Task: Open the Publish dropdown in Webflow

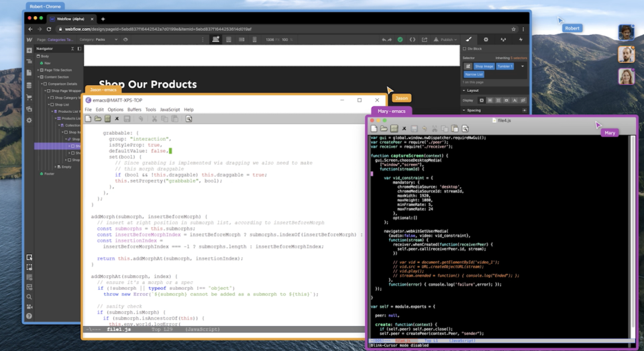Action: (447, 40)
